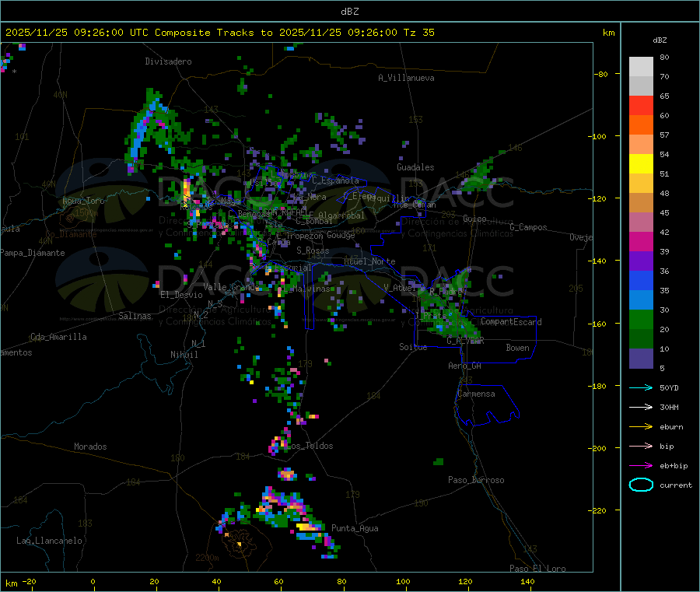Click the cyan current ellipse icon
Viewport: 700px width, 592px height.
641,485
